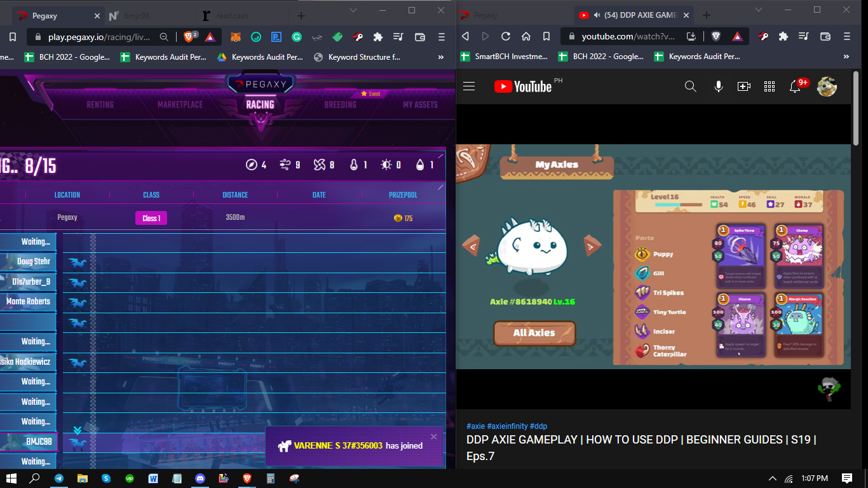Click the install app icon in YouTube address bar
Screen dimensions: 868x488
(691, 36)
